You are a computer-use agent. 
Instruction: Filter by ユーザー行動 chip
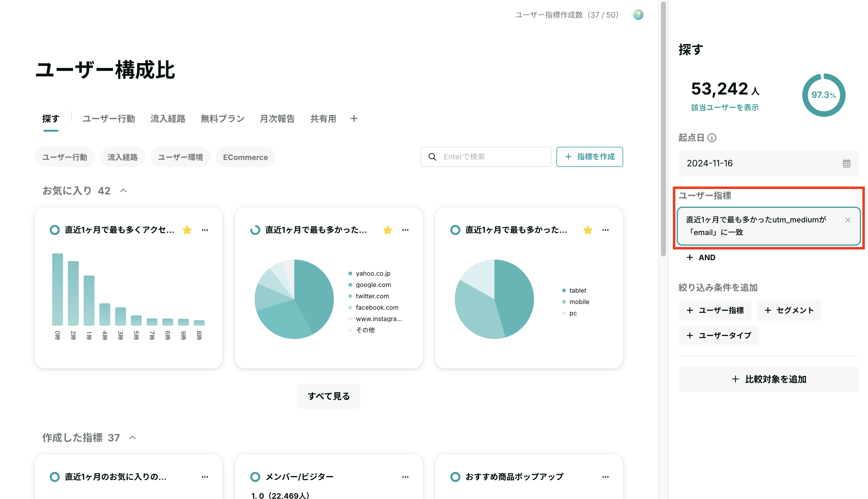pyautogui.click(x=65, y=157)
